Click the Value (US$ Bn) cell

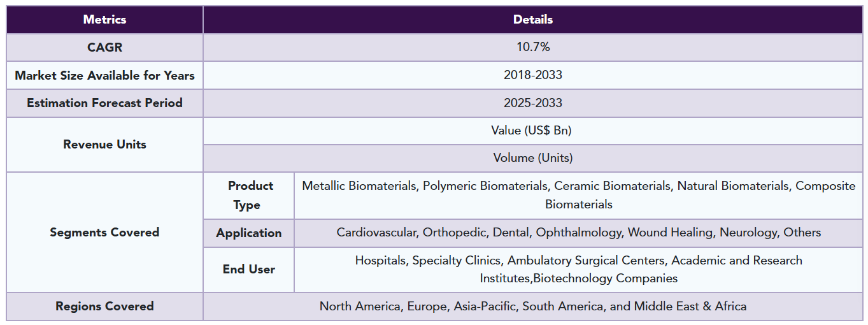533,131
